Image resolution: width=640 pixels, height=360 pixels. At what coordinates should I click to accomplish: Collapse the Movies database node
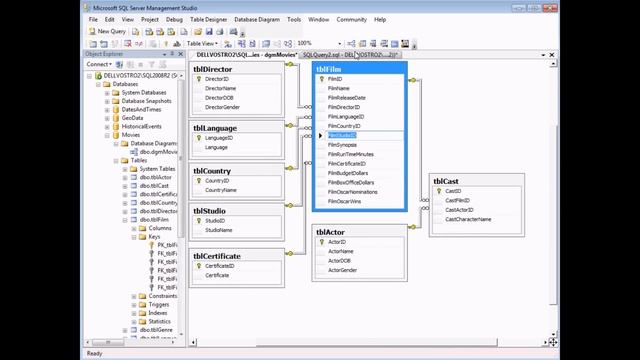107,135
